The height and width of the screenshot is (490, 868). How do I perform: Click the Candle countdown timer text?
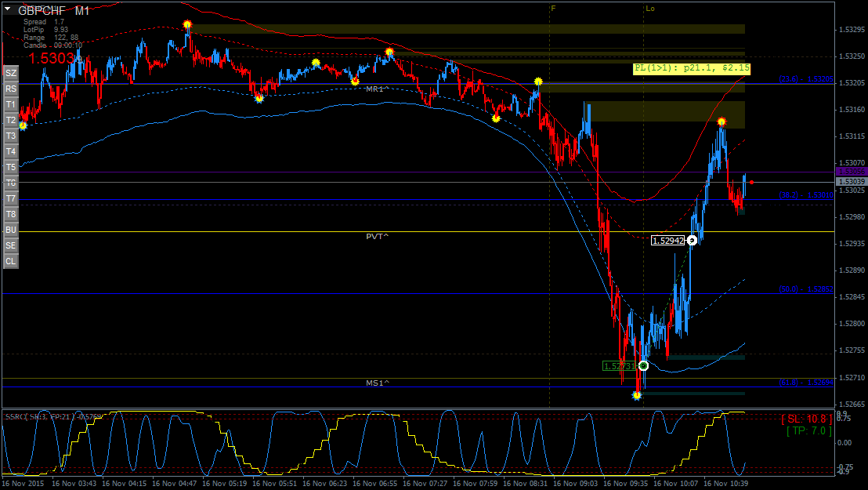[53, 45]
